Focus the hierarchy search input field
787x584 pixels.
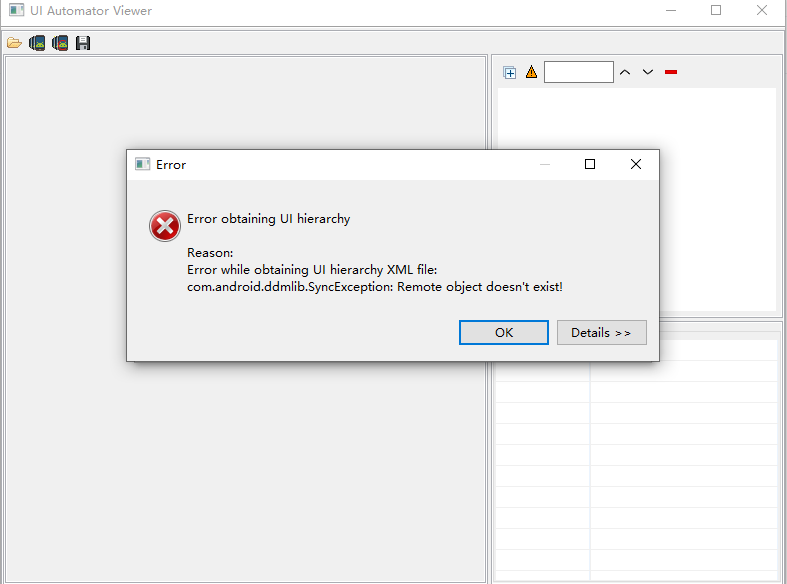click(579, 72)
